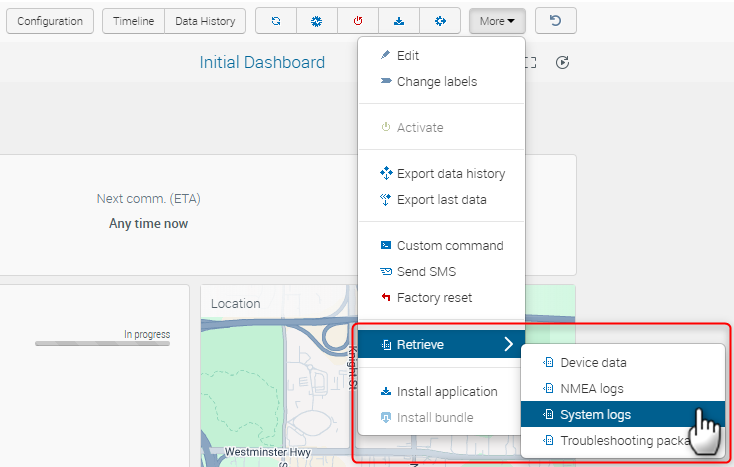Choose NMEA logs from the submenu
Screen dimensions: 734x467
592,388
